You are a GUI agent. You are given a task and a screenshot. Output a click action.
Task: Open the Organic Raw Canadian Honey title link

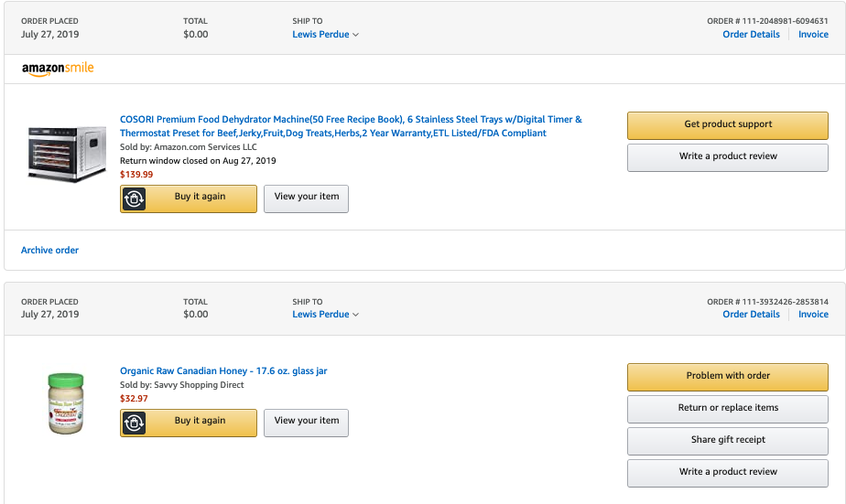(223, 370)
